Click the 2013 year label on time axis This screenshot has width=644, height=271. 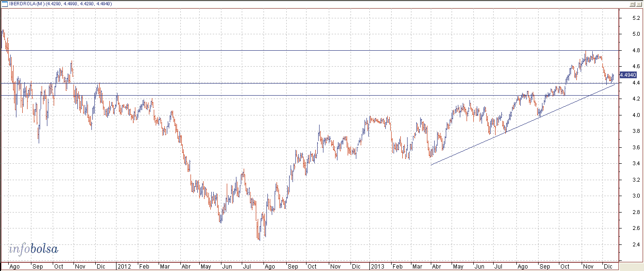(377, 266)
